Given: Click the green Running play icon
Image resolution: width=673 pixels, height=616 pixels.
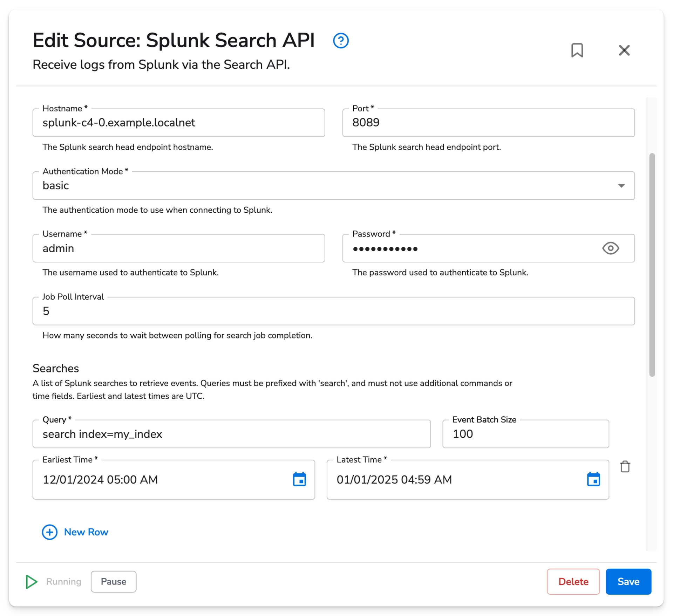Looking at the screenshot, I should (x=31, y=582).
